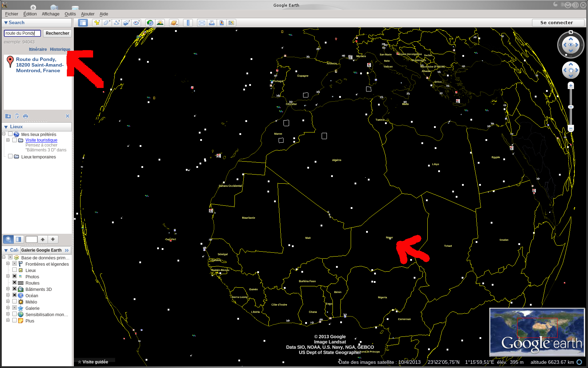The width and height of the screenshot is (588, 368).
Task: Zoom in with the plus button
Action: tap(571, 86)
